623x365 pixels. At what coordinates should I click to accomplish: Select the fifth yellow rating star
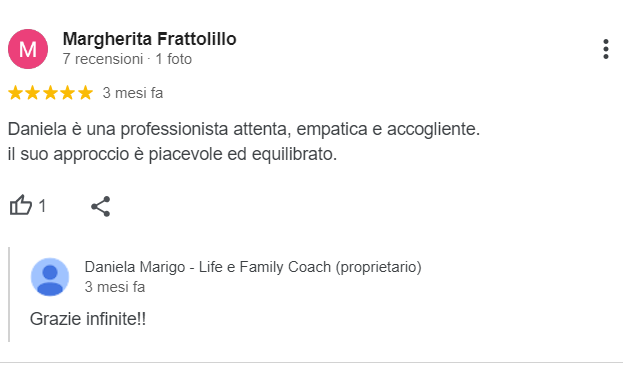click(85, 93)
